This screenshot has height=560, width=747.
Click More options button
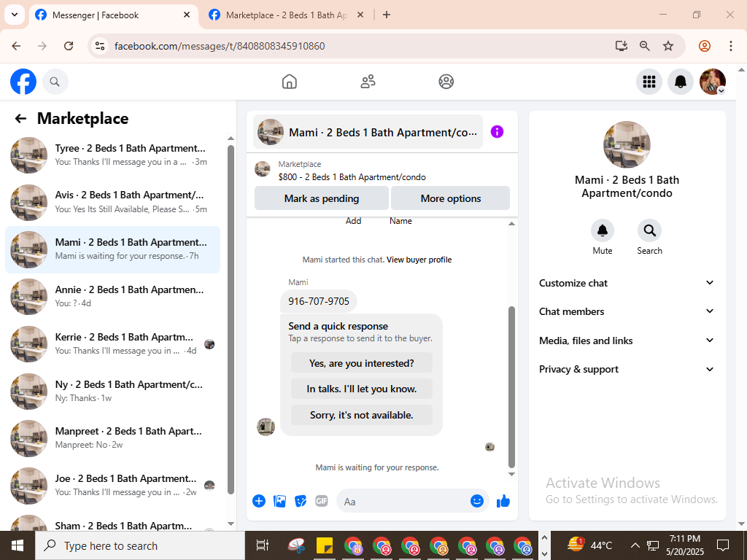[x=450, y=198]
